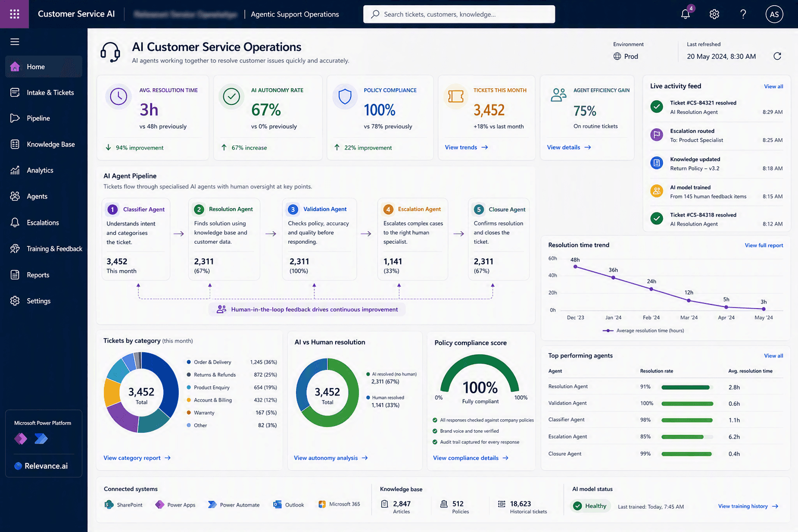Open settings gear in top bar

pos(714,14)
